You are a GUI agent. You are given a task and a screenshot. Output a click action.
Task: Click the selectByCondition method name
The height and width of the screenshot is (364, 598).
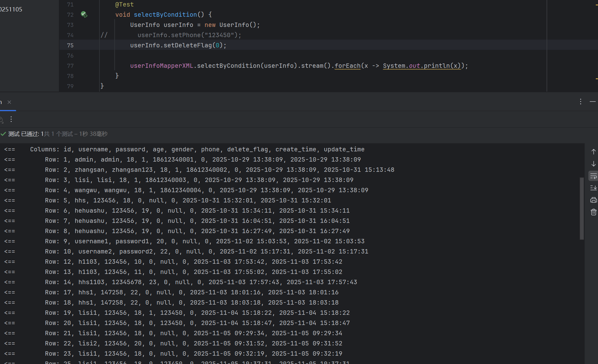[x=165, y=15]
